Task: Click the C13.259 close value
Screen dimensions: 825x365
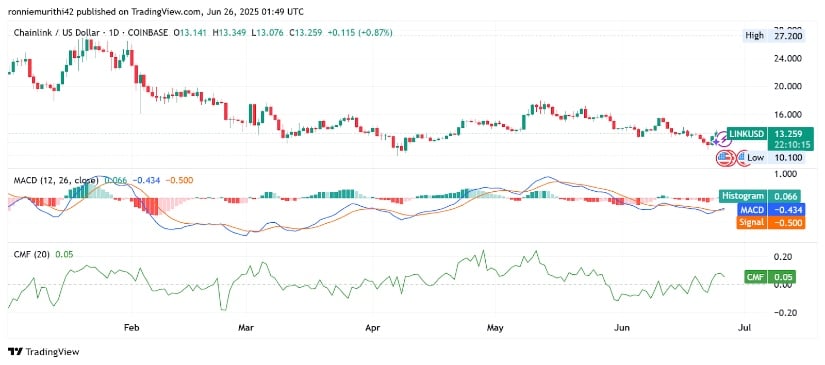Action: 305,33
